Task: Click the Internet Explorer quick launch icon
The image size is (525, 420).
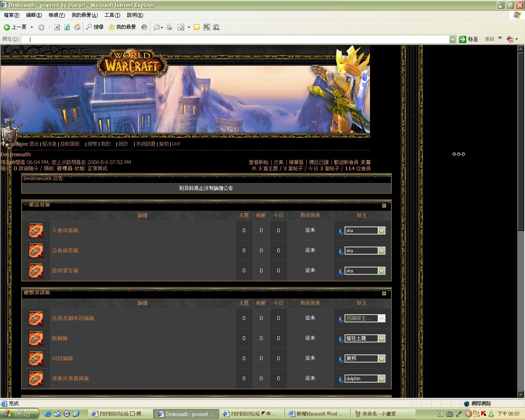Action: point(48,414)
